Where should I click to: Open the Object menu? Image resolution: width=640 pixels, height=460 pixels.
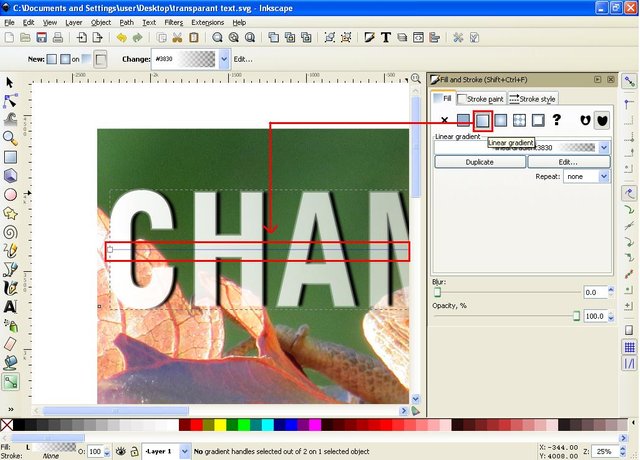tap(100, 22)
